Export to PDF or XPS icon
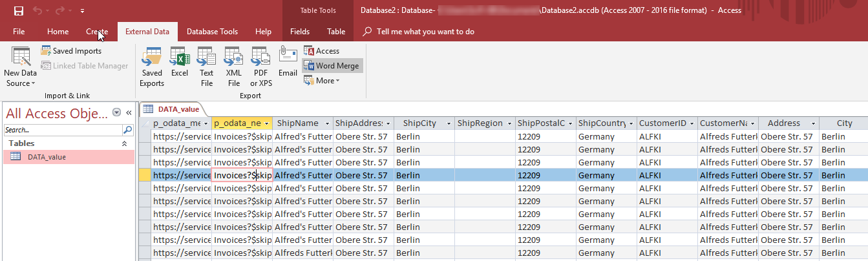 261,67
